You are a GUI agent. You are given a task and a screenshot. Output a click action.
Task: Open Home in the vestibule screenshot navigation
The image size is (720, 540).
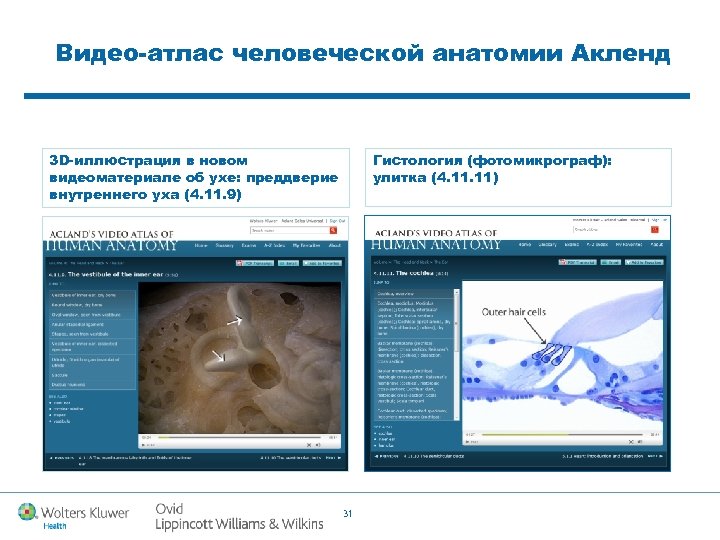pyautogui.click(x=201, y=246)
